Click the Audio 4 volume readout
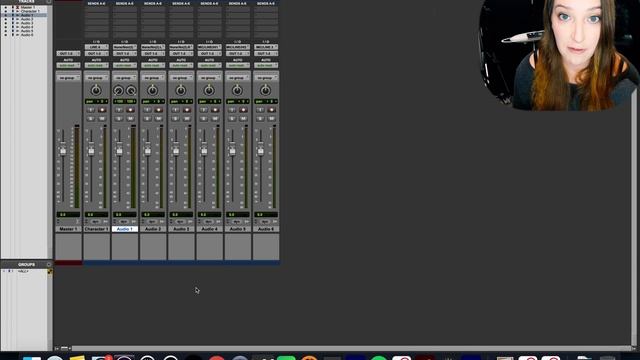Screen dimensions: 640x360 (209, 214)
